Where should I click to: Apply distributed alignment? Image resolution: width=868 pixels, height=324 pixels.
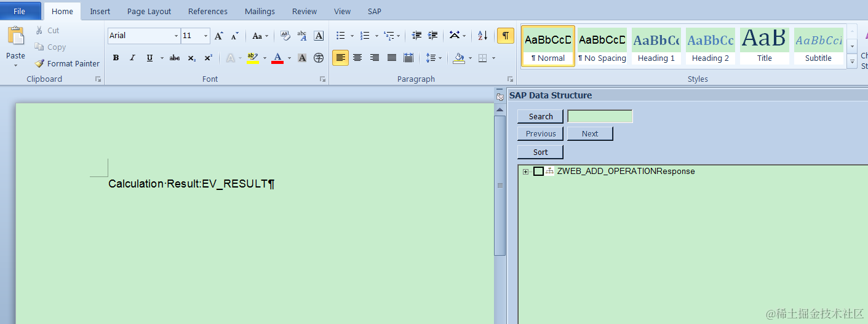tap(408, 58)
